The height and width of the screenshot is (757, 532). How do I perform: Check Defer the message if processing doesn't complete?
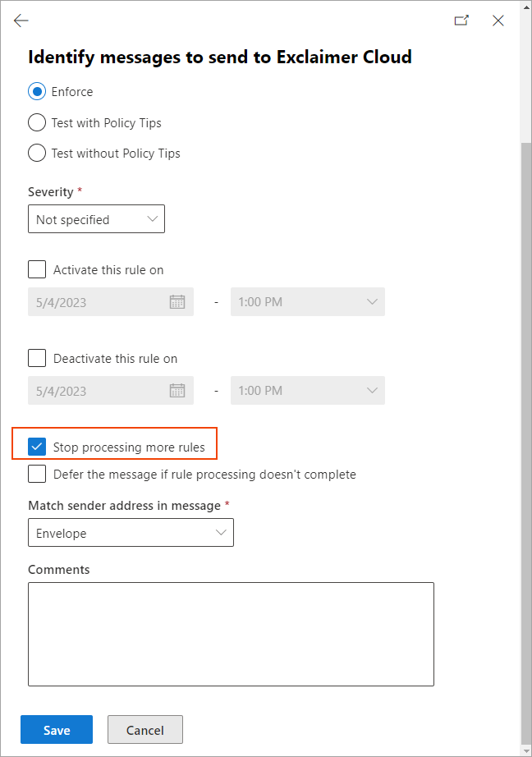(37, 474)
